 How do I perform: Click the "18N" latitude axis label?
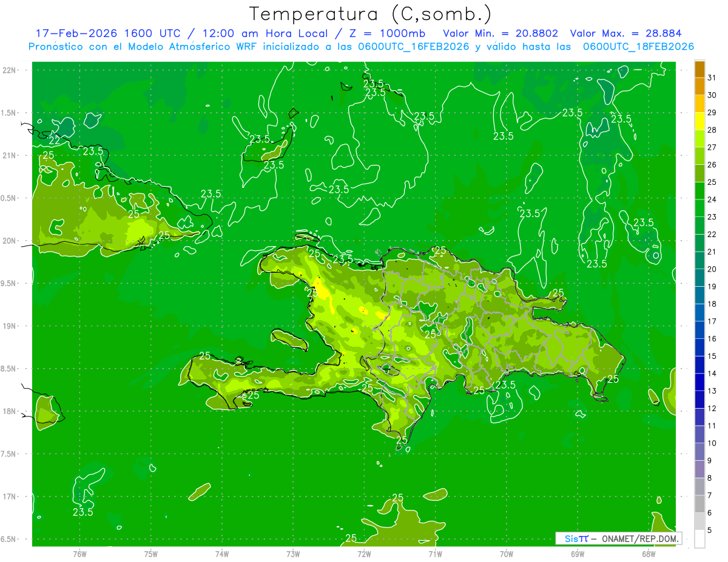point(10,411)
